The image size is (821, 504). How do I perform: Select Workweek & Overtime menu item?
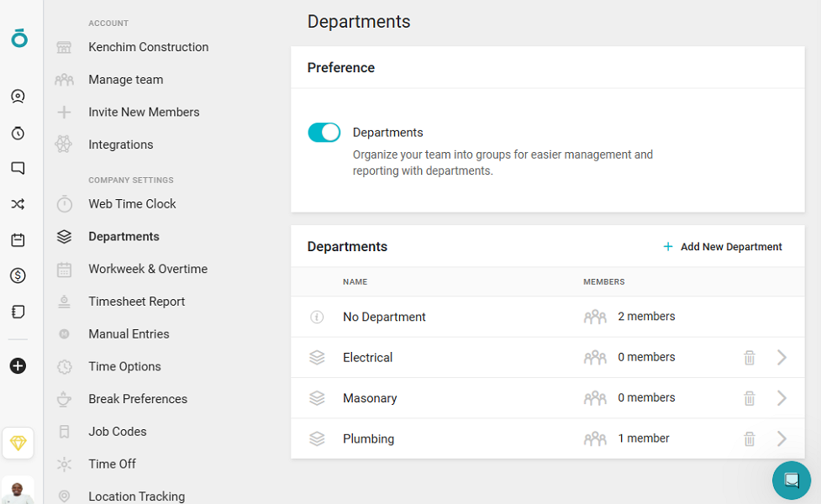(148, 269)
